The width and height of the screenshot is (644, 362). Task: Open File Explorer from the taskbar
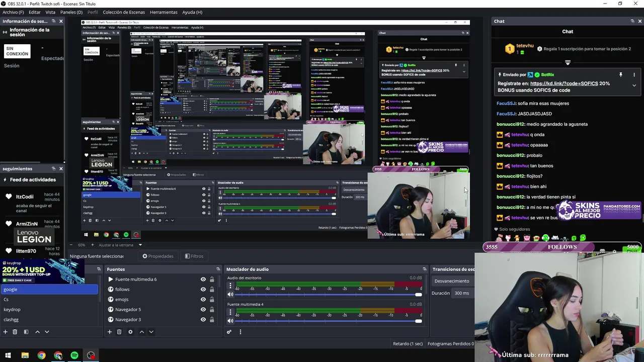click(25, 355)
